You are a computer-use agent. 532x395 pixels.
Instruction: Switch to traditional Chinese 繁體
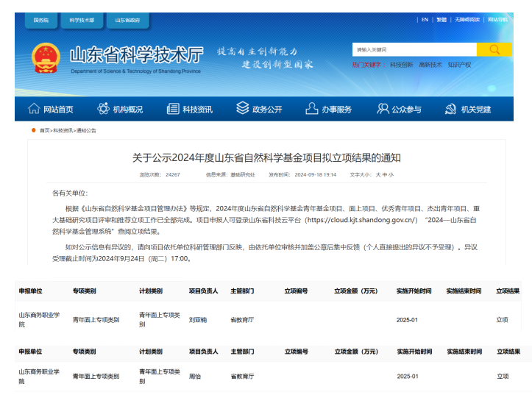[x=441, y=20]
